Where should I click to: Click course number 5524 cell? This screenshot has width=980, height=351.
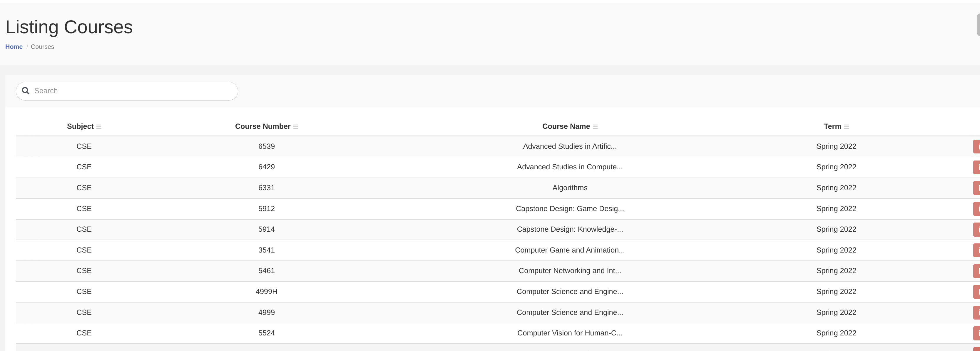point(266,333)
